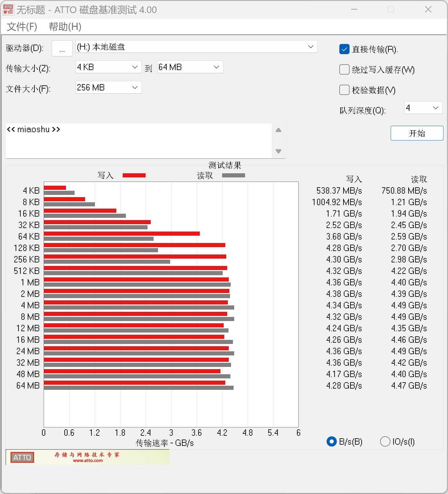This screenshot has height=494, width=448.
Task: Click the red 写入 legend swatch above chart
Action: [x=134, y=175]
